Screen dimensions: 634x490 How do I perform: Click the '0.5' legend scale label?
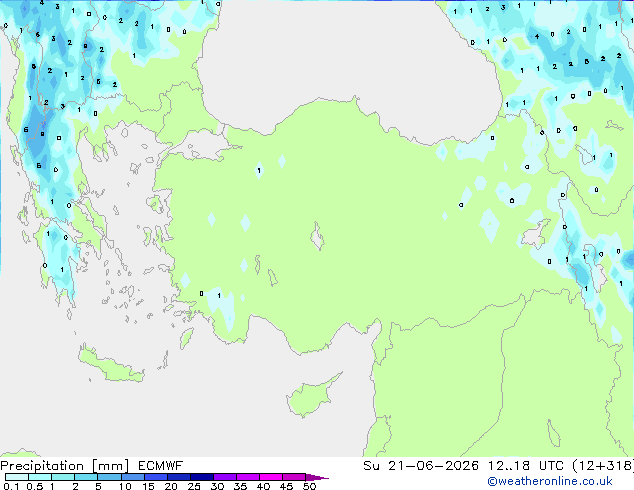tap(34, 486)
